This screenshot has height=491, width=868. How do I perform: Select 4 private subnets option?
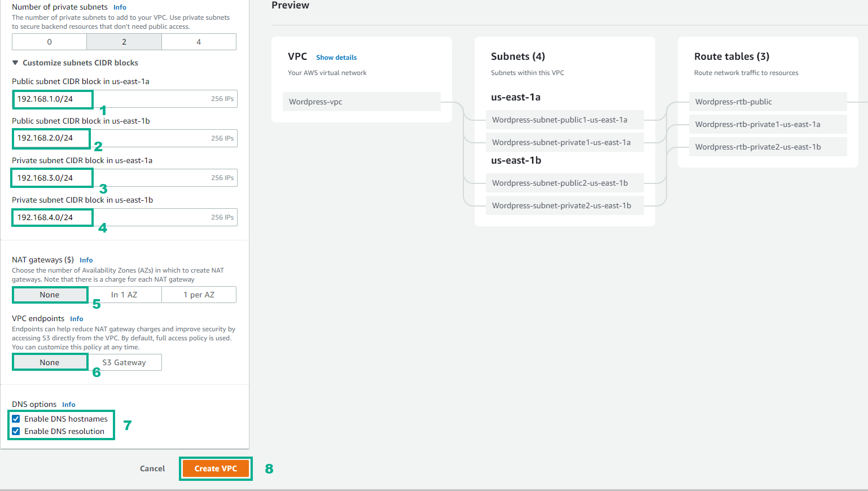[x=199, y=42]
